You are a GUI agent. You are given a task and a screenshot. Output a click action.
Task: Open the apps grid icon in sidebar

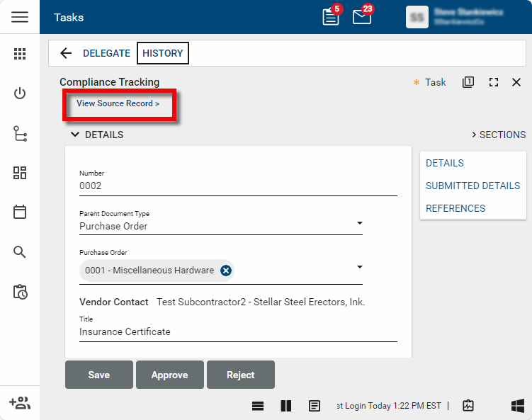click(x=20, y=54)
